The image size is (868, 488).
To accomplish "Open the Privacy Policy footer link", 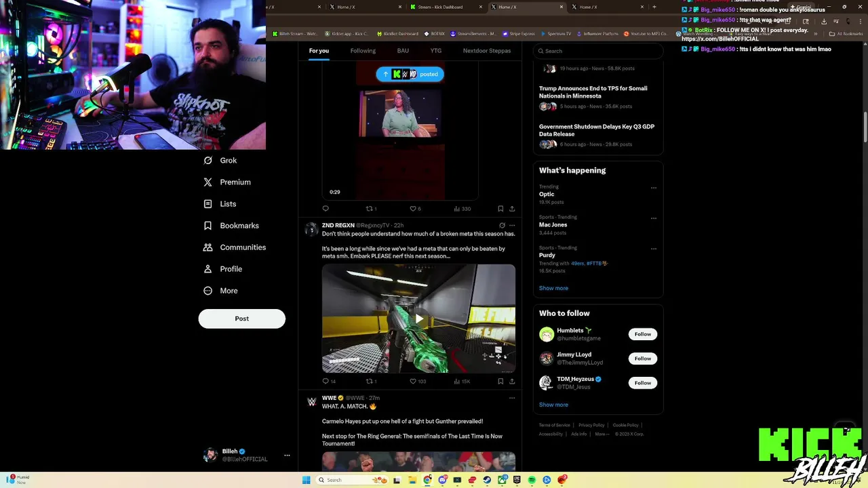I will point(591,425).
